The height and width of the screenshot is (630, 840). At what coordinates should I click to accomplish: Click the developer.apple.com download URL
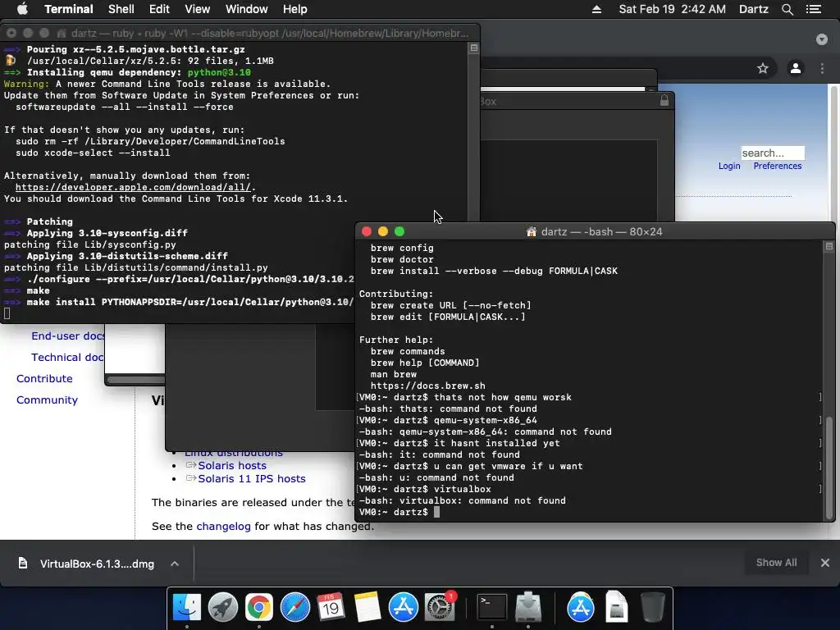(x=133, y=187)
